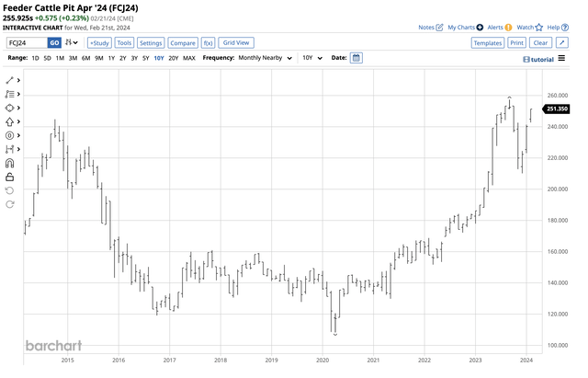Click the Watch star icon

coord(539,28)
